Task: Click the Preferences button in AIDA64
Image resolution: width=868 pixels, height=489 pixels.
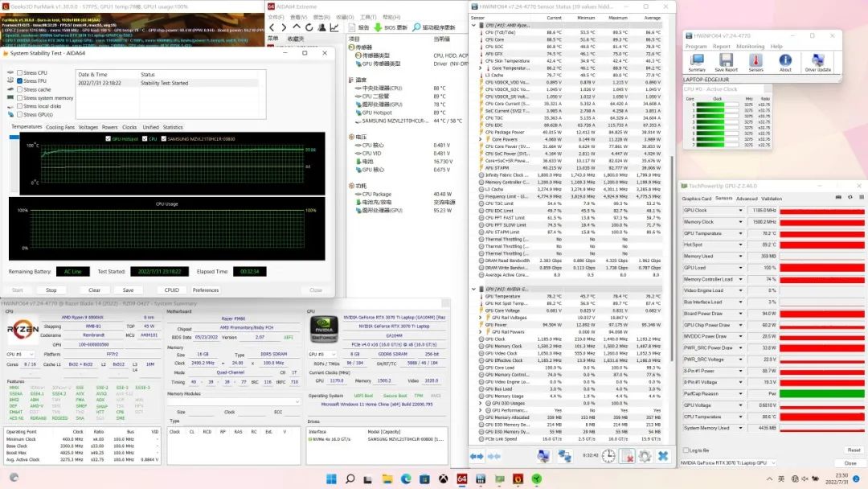Action: (205, 290)
